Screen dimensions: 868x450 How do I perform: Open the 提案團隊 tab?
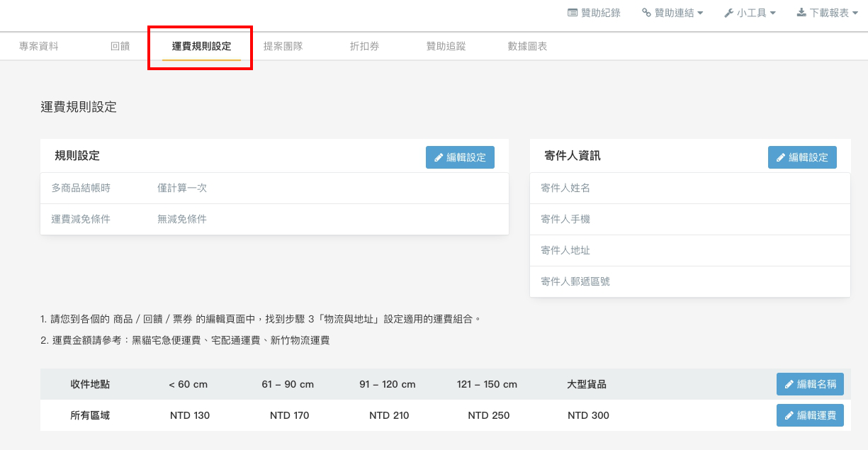[x=283, y=46]
